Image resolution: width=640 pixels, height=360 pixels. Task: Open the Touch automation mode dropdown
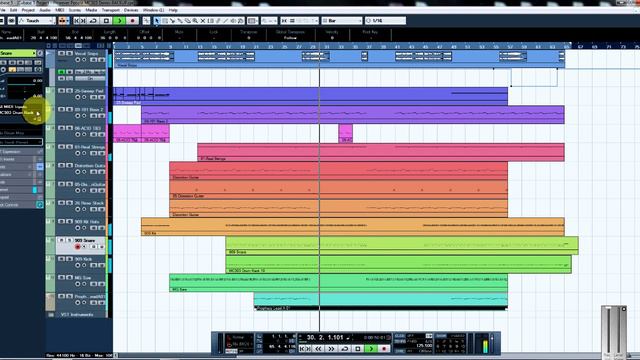(x=37, y=20)
